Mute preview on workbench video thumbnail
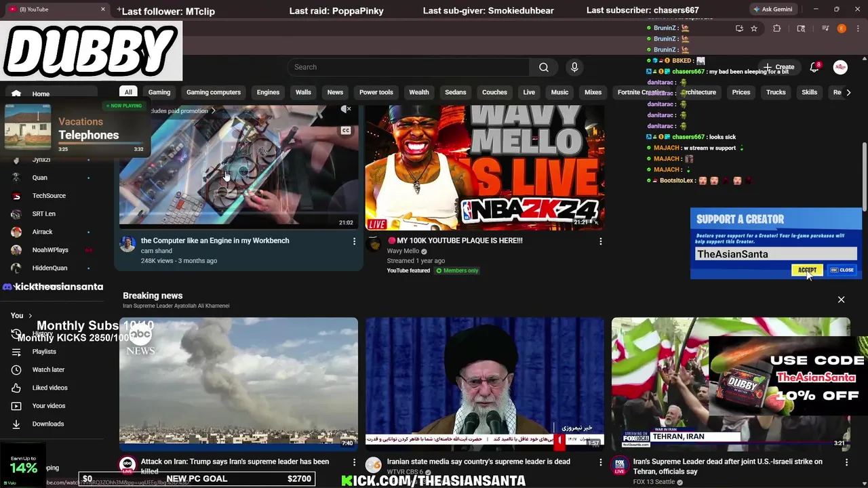 (347, 109)
